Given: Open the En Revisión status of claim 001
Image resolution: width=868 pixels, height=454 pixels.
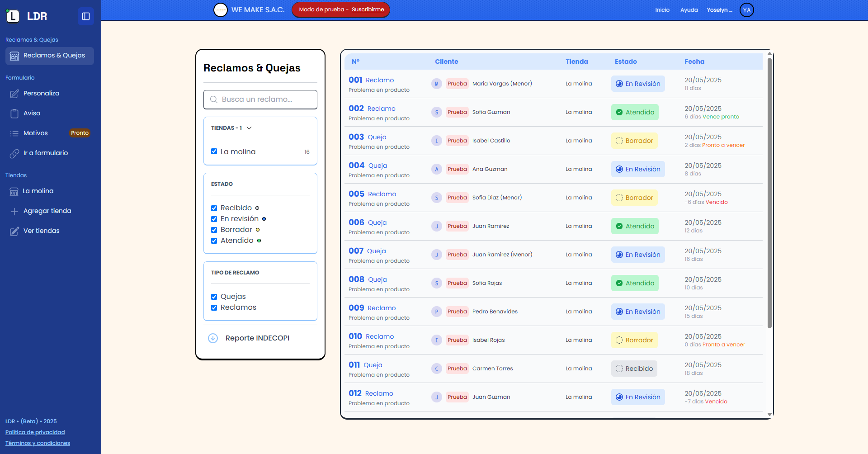Looking at the screenshot, I should [x=638, y=84].
